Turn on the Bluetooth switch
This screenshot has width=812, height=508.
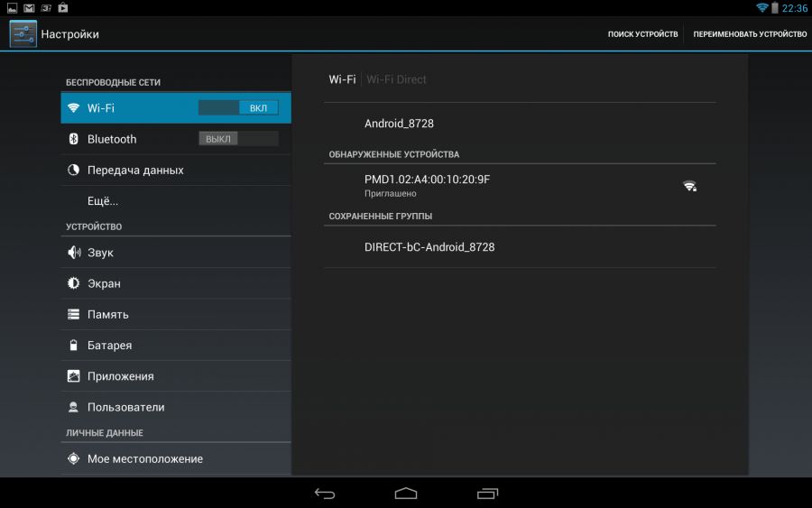tap(238, 139)
